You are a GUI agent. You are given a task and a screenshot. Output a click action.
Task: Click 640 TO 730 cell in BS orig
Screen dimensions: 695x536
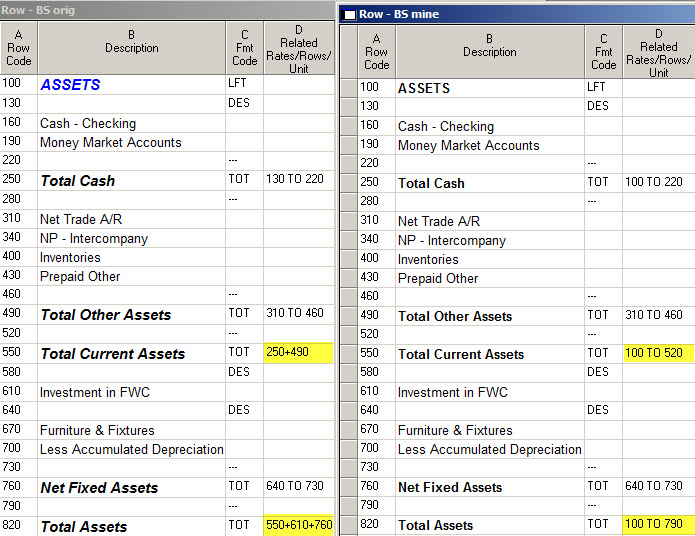pyautogui.click(x=298, y=487)
